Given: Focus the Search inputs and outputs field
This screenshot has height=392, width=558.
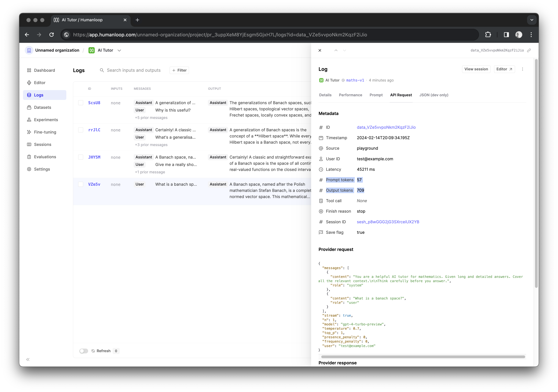Looking at the screenshot, I should (134, 70).
